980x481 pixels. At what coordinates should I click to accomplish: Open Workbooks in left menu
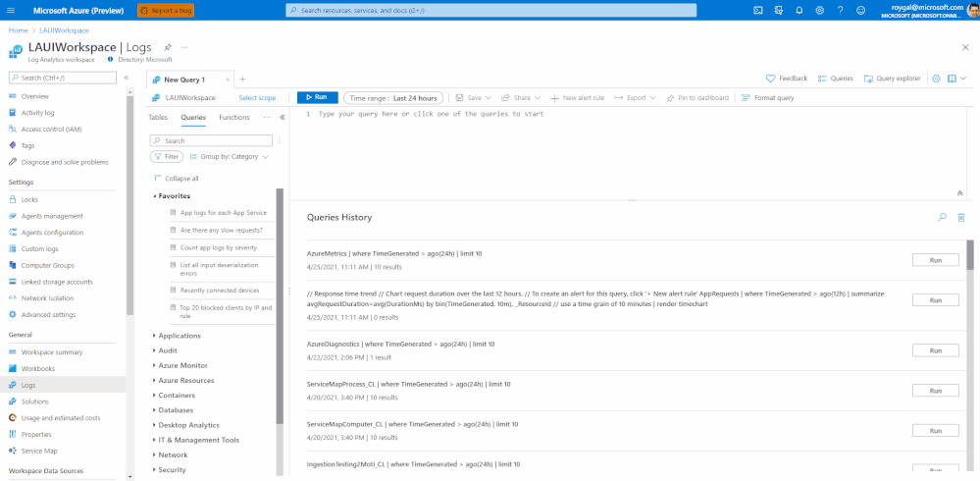pos(38,368)
